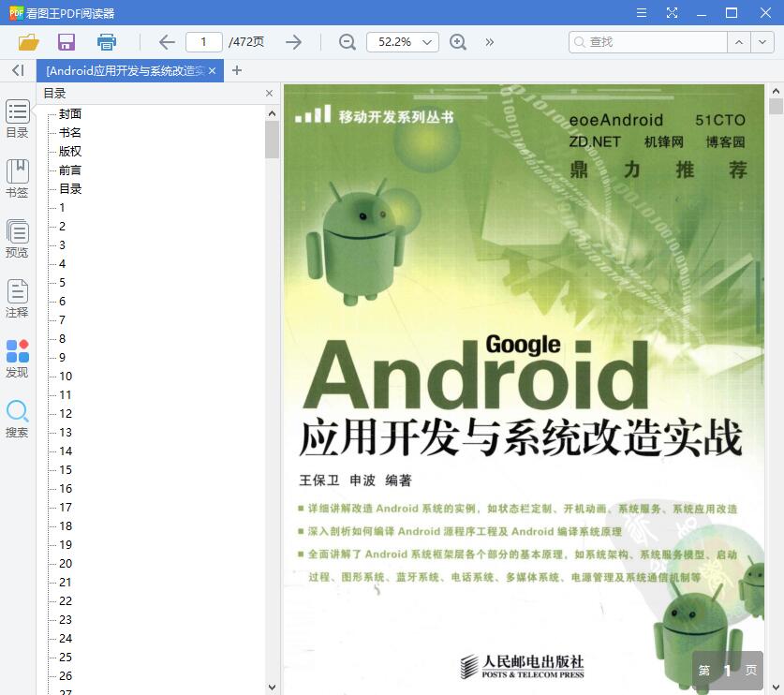The image size is (784, 695).
Task: Jump to 前言 chapter in the contents tree
Action: pos(69,170)
